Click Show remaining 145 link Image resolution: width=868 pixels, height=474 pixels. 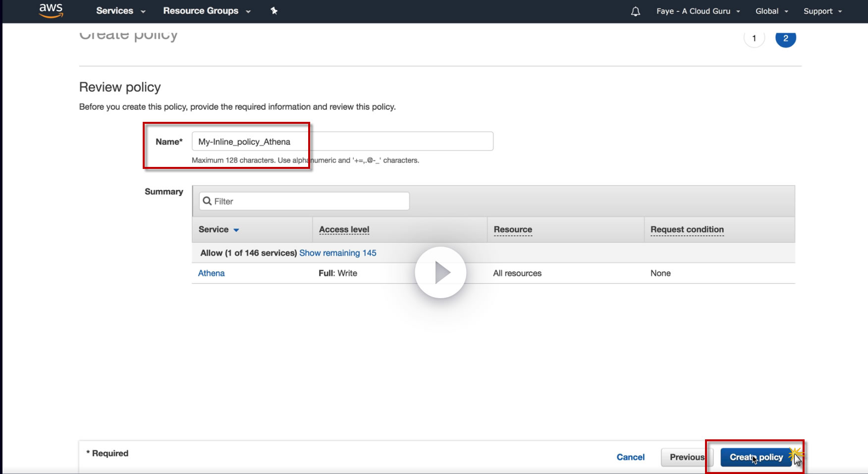pyautogui.click(x=337, y=253)
